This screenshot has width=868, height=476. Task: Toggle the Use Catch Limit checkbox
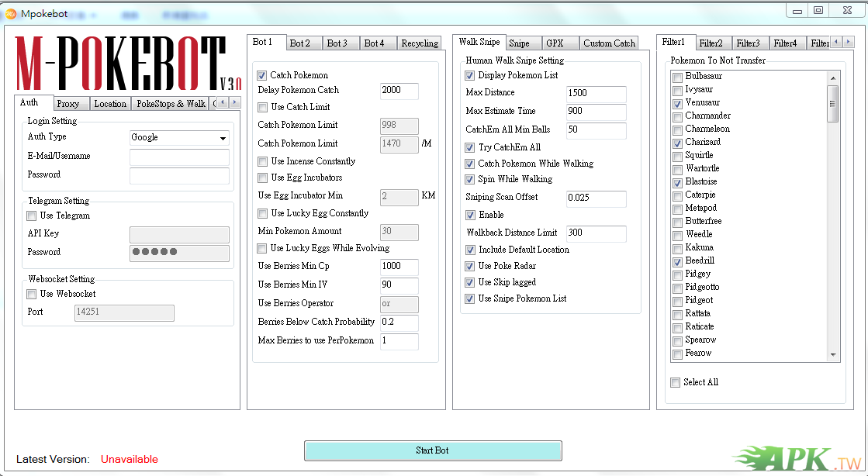(262, 108)
